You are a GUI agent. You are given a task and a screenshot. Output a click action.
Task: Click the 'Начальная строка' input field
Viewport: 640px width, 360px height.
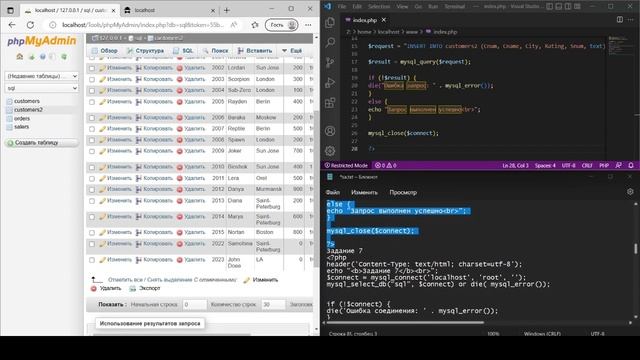tap(194, 304)
